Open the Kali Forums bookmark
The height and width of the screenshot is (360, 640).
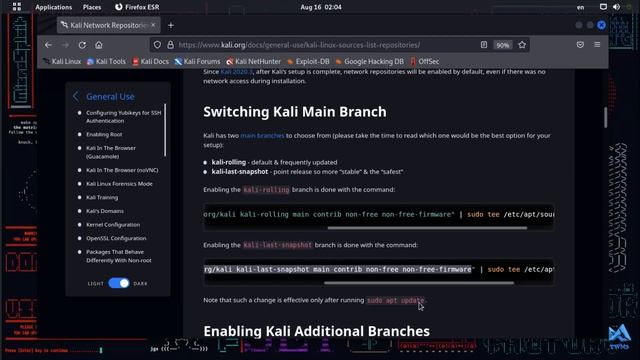coord(197,62)
